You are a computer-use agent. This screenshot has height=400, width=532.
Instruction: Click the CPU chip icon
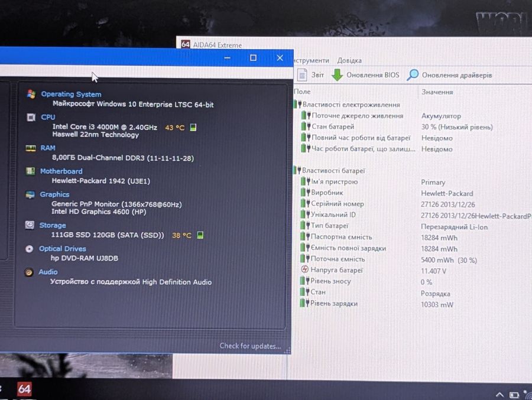[x=31, y=118]
